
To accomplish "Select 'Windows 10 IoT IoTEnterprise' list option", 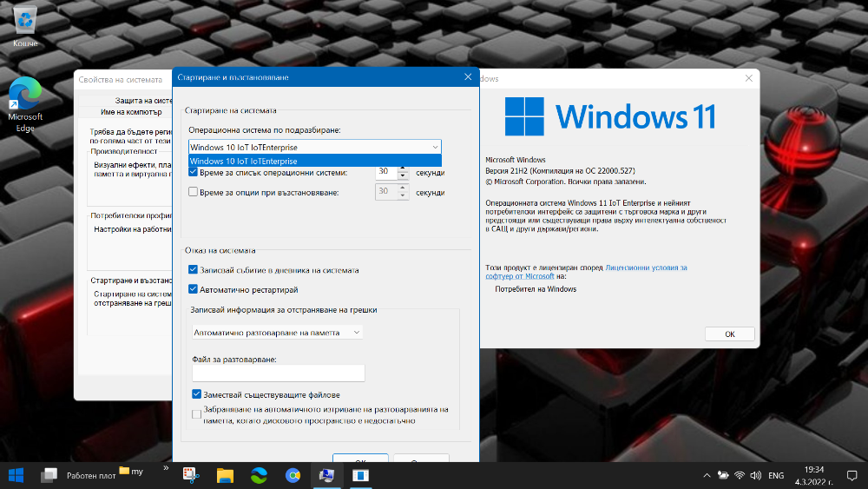I will [x=315, y=162].
